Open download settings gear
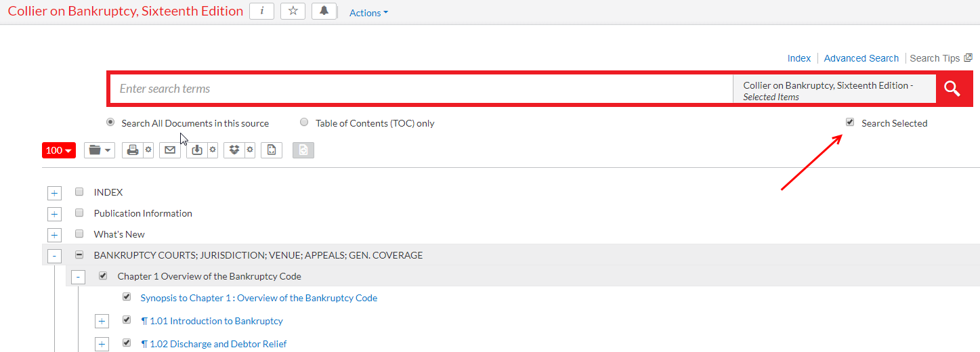This screenshot has width=980, height=352. point(213,150)
